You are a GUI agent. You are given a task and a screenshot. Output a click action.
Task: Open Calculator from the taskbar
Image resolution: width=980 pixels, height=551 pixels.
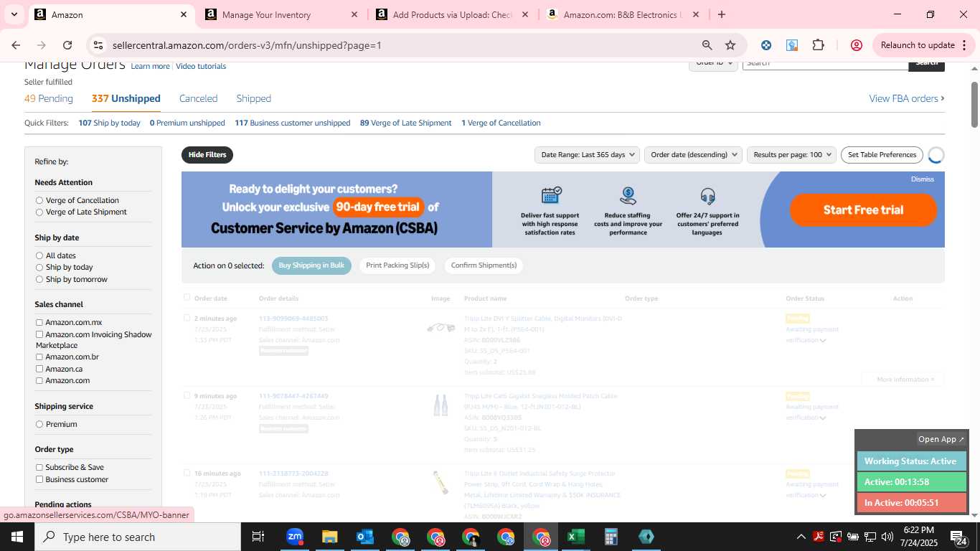[611, 537]
